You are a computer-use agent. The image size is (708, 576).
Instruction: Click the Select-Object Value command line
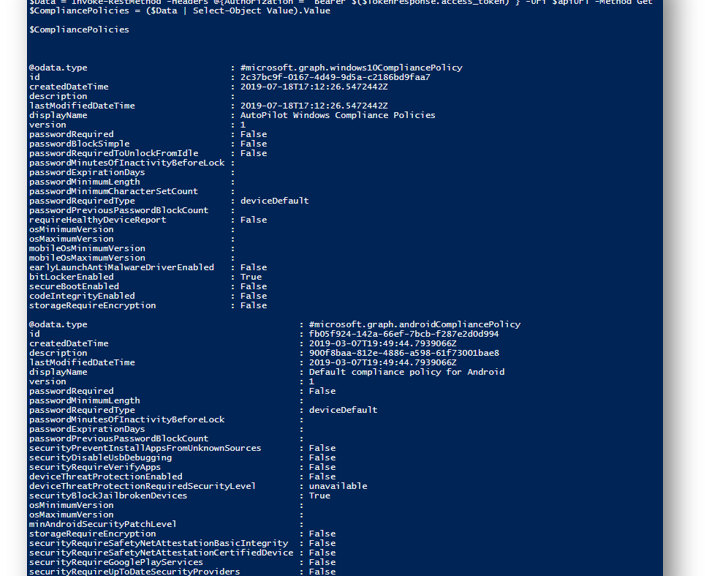coord(180,11)
